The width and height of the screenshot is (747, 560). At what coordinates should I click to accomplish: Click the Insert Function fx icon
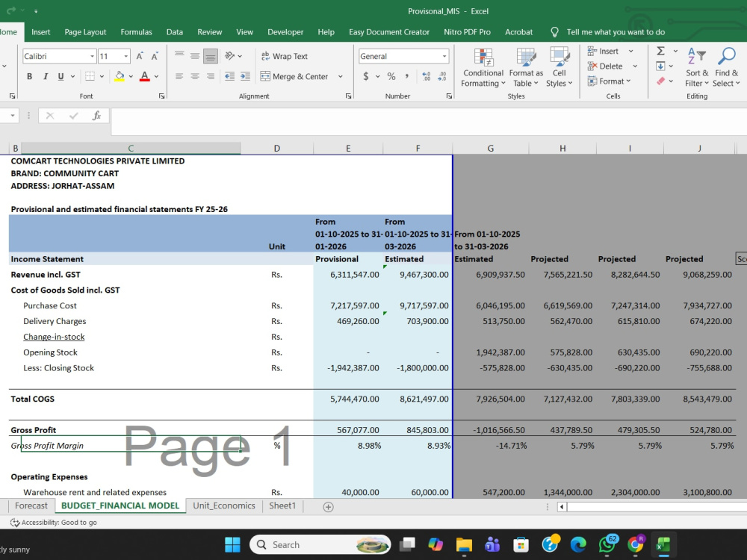coord(96,116)
